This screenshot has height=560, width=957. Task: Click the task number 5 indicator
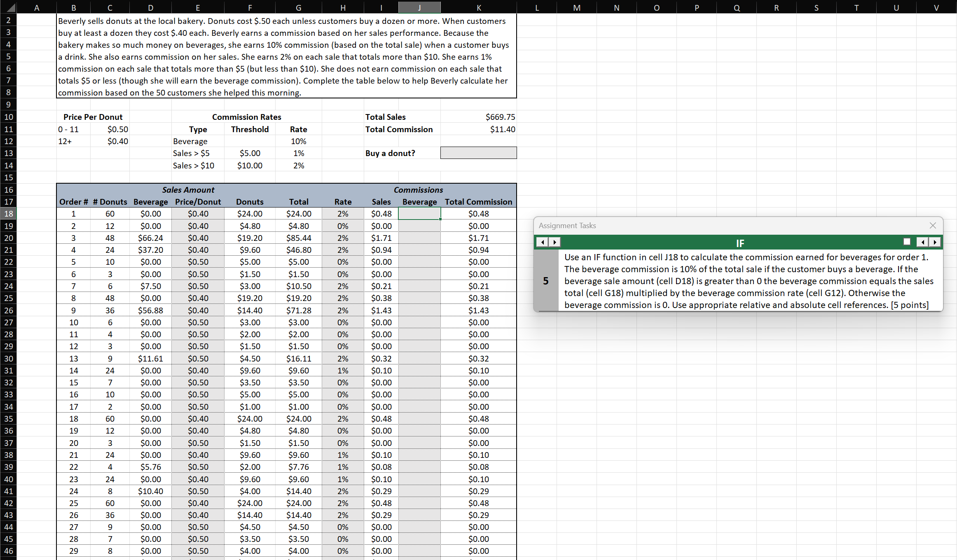point(546,281)
